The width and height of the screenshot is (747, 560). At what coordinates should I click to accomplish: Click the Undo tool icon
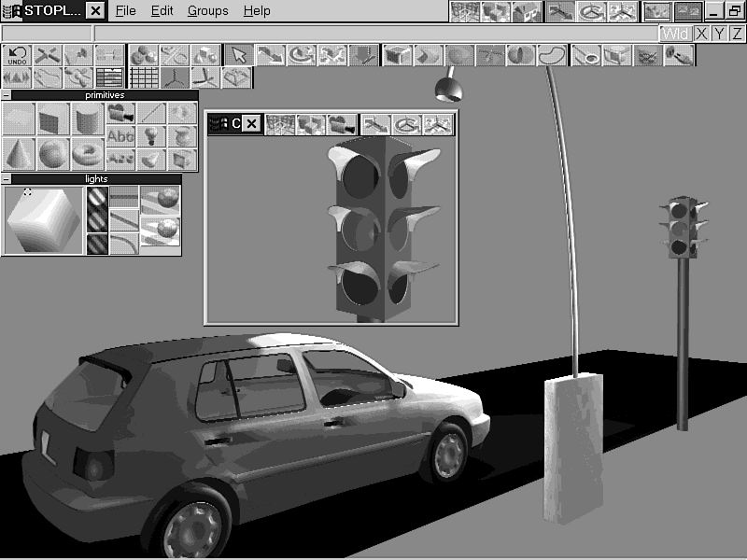pyautogui.click(x=17, y=55)
